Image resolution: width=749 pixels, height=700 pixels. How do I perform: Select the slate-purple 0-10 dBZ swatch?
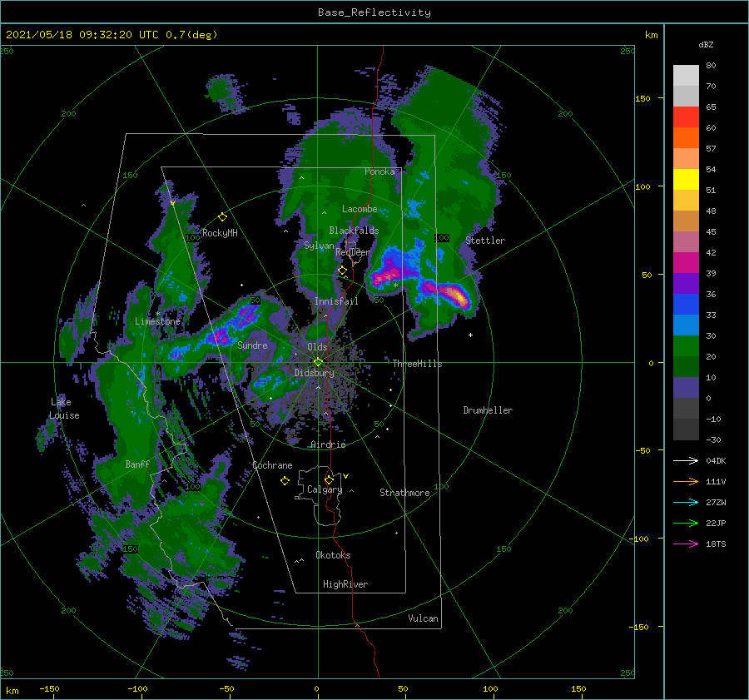[x=686, y=388]
